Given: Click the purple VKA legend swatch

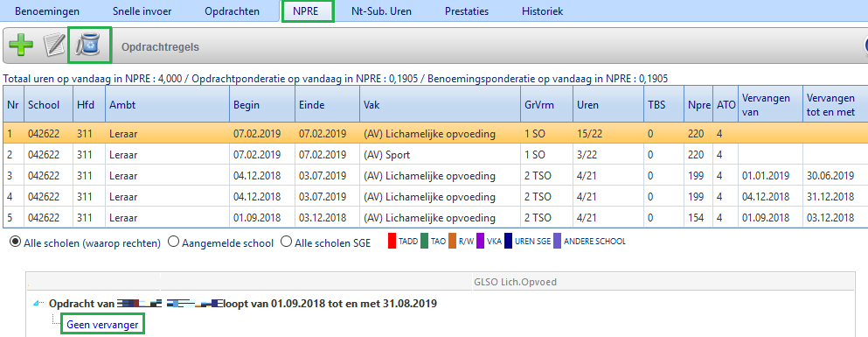Looking at the screenshot, I should 480,241.
